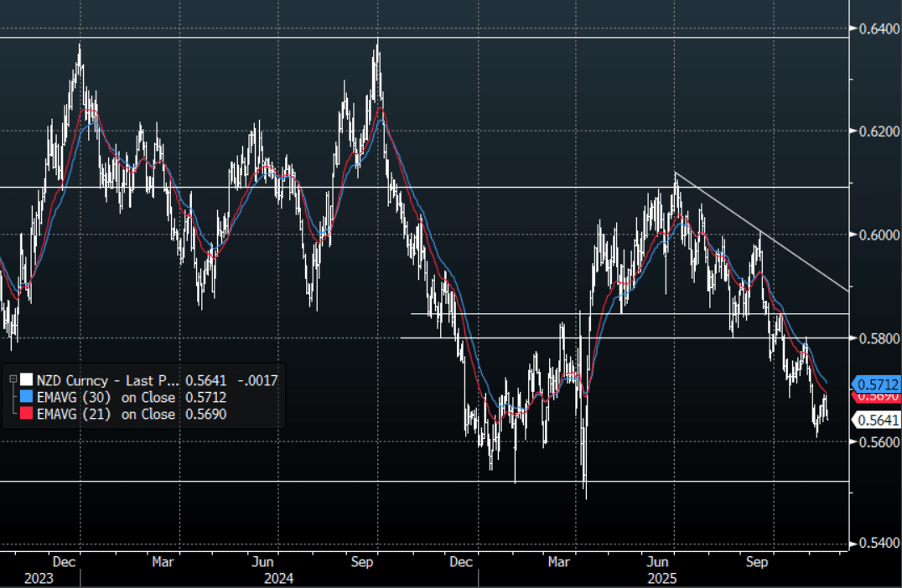Click the 0.5600 arrow marker on axis
The image size is (902, 588).
(x=853, y=441)
